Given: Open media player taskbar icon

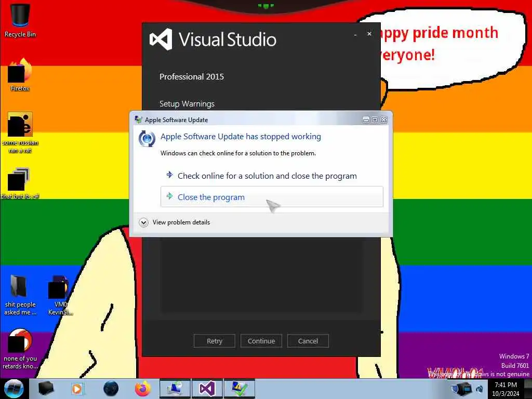Looking at the screenshot, I should 77,389.
